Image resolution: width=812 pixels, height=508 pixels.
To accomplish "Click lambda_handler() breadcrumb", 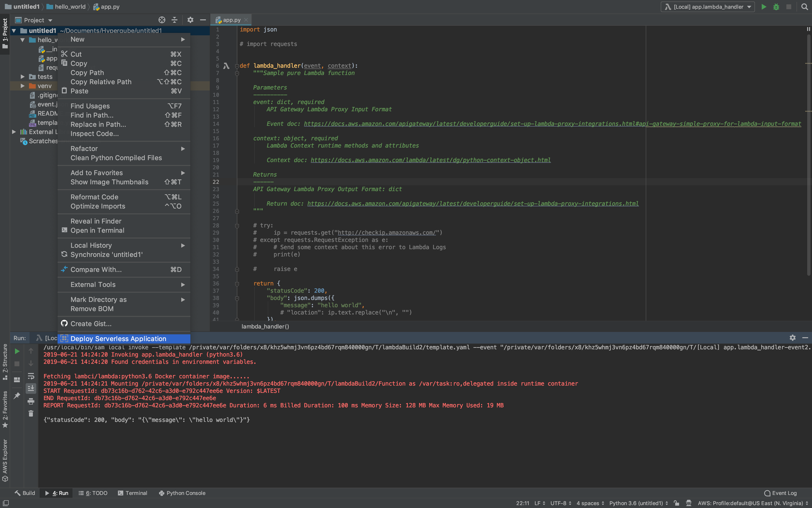I will (x=265, y=327).
